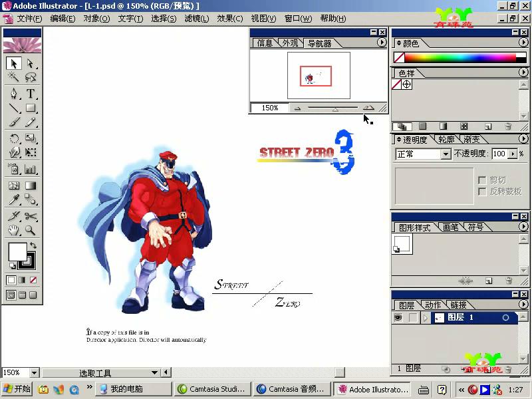The width and height of the screenshot is (532, 399).
Task: Select the Column Graph tool
Action: coord(31,169)
